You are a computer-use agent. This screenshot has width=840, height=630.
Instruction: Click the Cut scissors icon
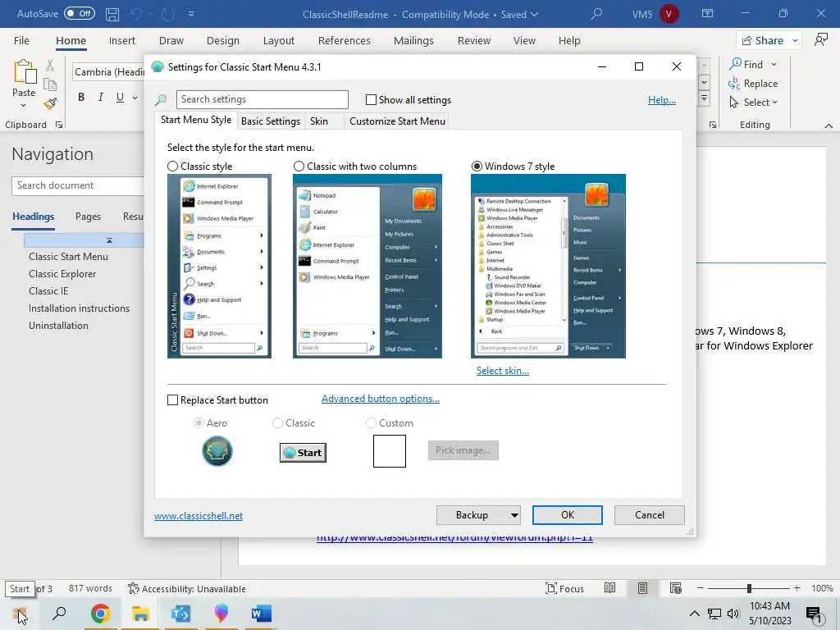point(50,66)
